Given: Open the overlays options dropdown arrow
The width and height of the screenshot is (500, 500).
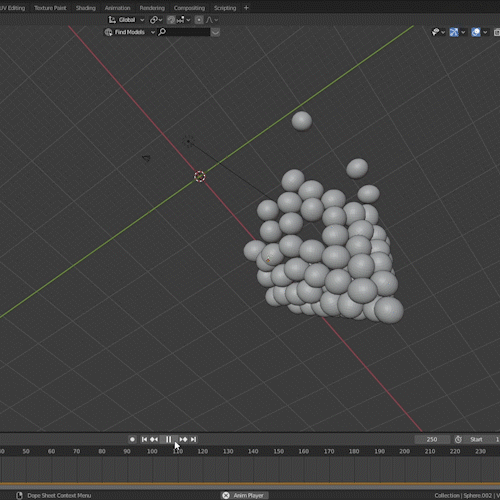Looking at the screenshot, I should [485, 32].
